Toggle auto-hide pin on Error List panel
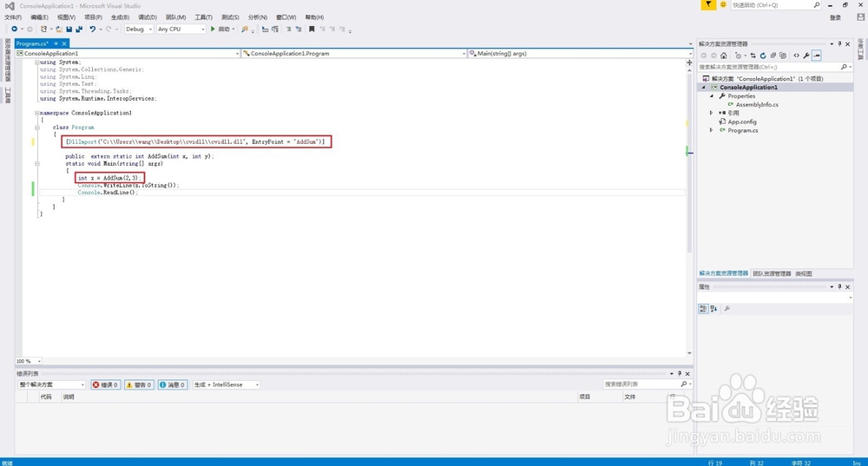 pos(680,373)
